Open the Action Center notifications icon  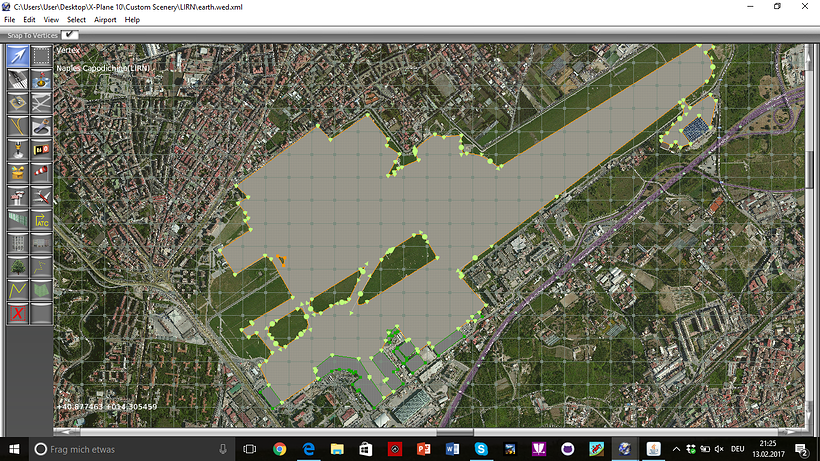pyautogui.click(x=802, y=449)
